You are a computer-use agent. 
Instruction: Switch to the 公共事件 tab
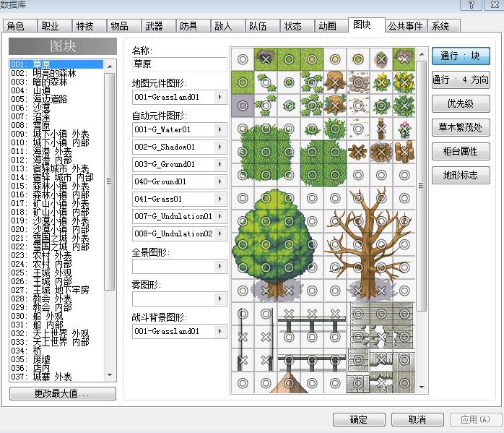click(406, 26)
